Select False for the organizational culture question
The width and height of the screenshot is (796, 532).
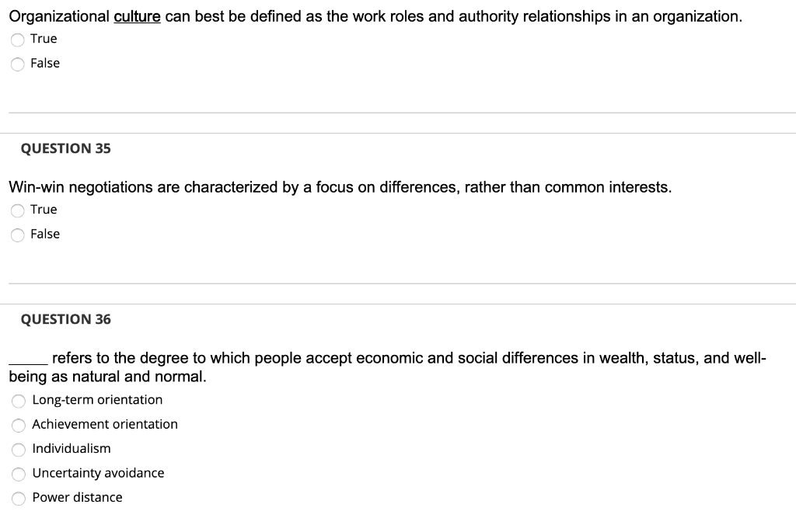pos(17,64)
